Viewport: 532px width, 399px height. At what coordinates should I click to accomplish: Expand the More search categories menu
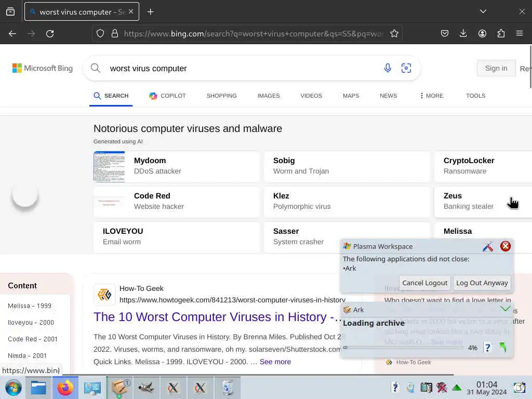click(x=432, y=96)
